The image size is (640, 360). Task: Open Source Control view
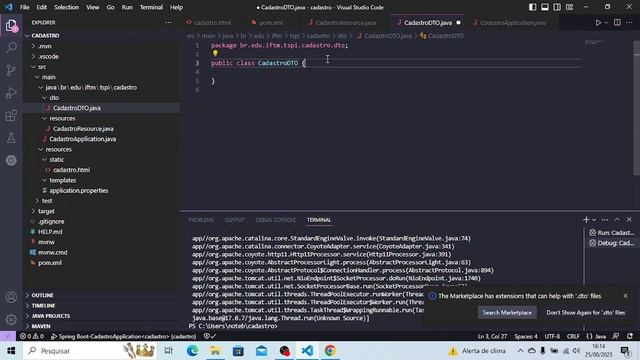pos(11,70)
